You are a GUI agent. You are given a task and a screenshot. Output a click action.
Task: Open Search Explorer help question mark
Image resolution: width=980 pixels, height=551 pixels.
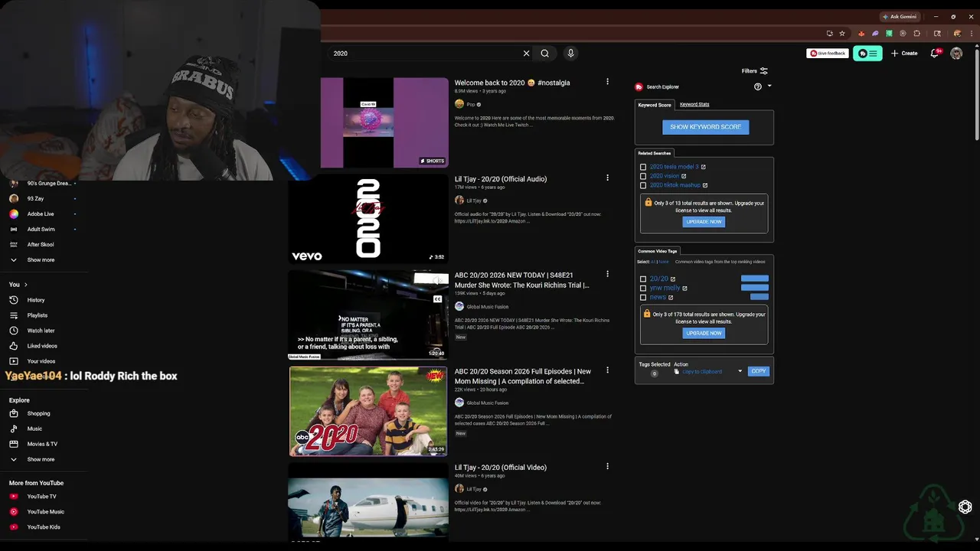click(x=758, y=86)
